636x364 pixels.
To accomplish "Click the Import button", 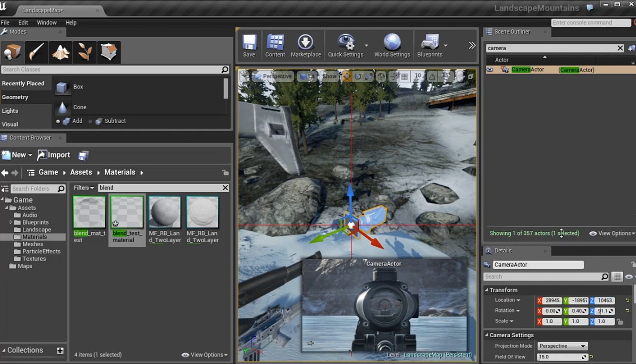I will click(x=54, y=155).
